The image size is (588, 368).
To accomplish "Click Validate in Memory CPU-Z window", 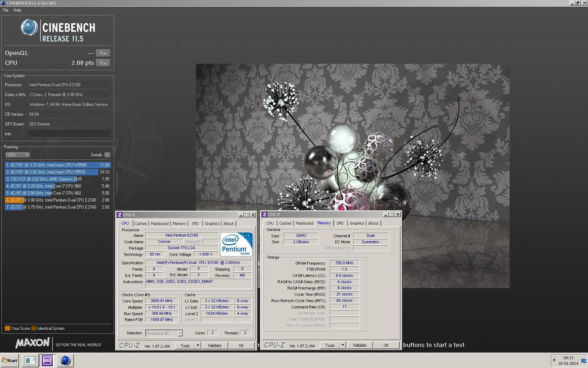I will pos(359,345).
